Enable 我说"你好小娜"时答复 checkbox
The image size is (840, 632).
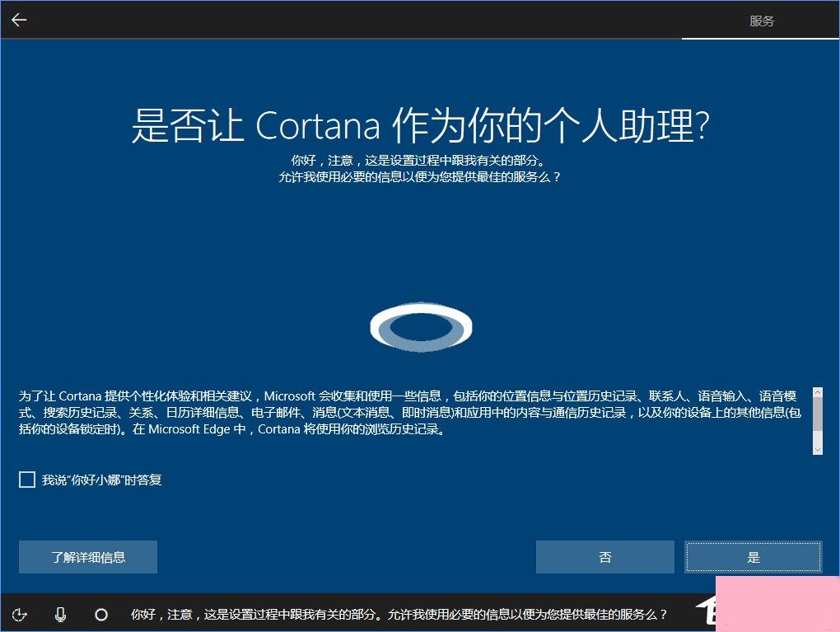[x=27, y=480]
